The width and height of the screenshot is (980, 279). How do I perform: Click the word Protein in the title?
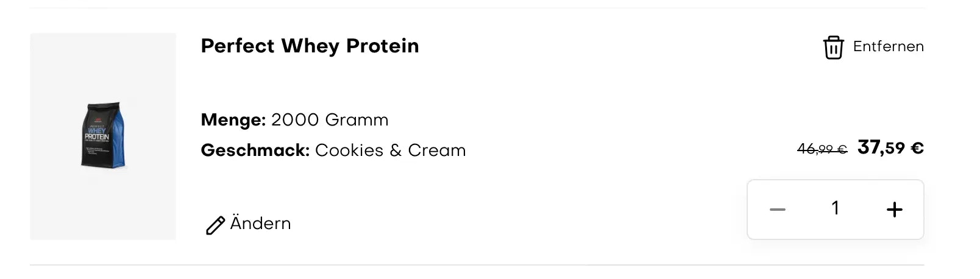click(x=383, y=46)
